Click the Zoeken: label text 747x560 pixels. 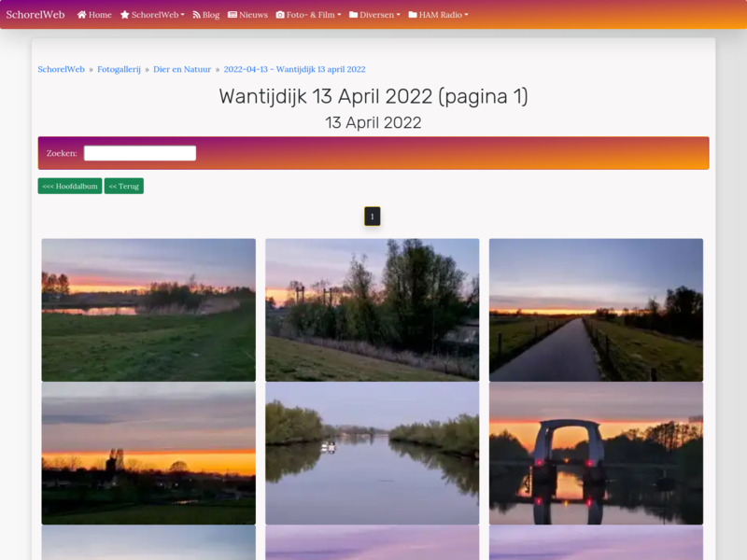pyautogui.click(x=62, y=153)
